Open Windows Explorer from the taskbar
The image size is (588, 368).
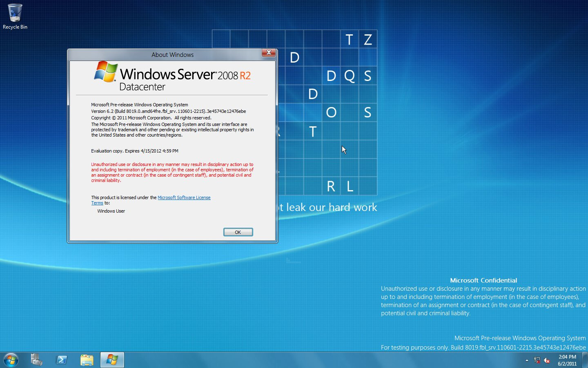coord(87,360)
